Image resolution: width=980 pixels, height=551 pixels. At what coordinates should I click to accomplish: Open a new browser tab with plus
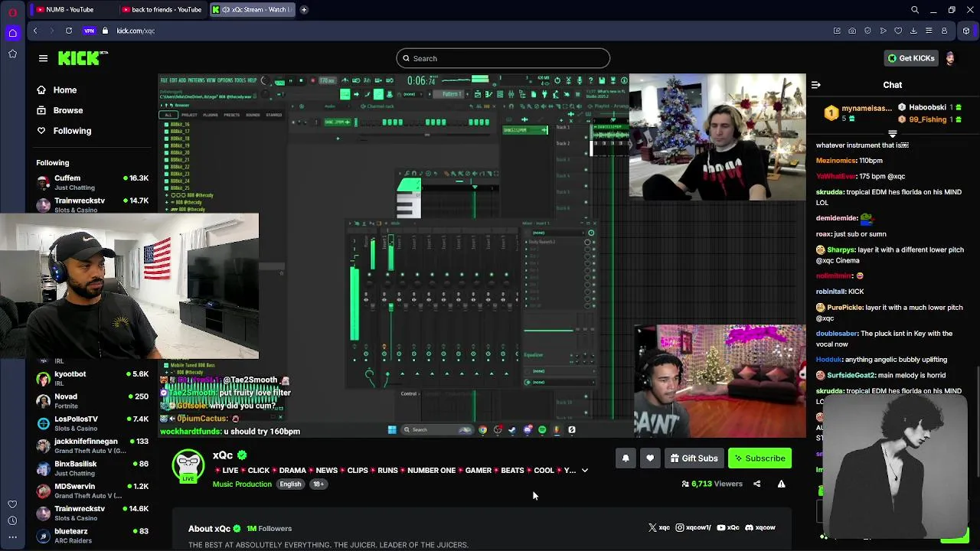304,10
